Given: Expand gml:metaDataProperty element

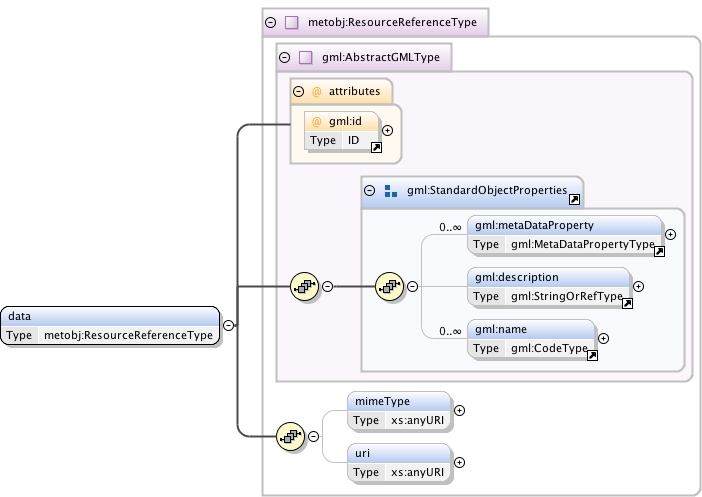Looking at the screenshot, I should pos(670,234).
